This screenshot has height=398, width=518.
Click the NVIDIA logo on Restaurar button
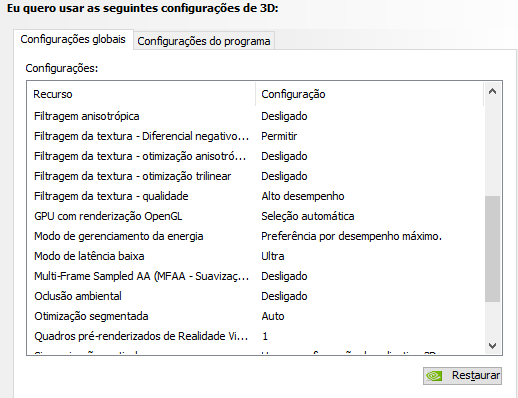pos(434,376)
